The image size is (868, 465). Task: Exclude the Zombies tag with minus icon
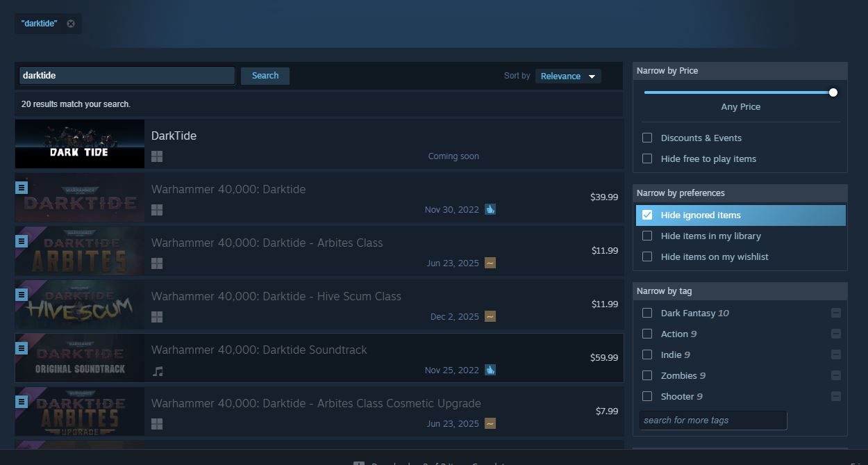[836, 375]
